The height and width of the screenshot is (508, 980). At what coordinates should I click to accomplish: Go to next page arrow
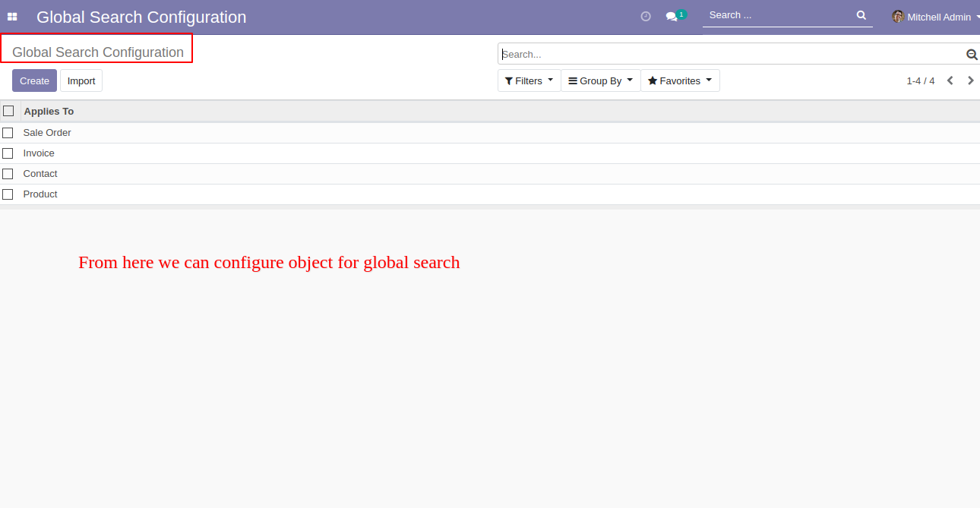tap(970, 80)
